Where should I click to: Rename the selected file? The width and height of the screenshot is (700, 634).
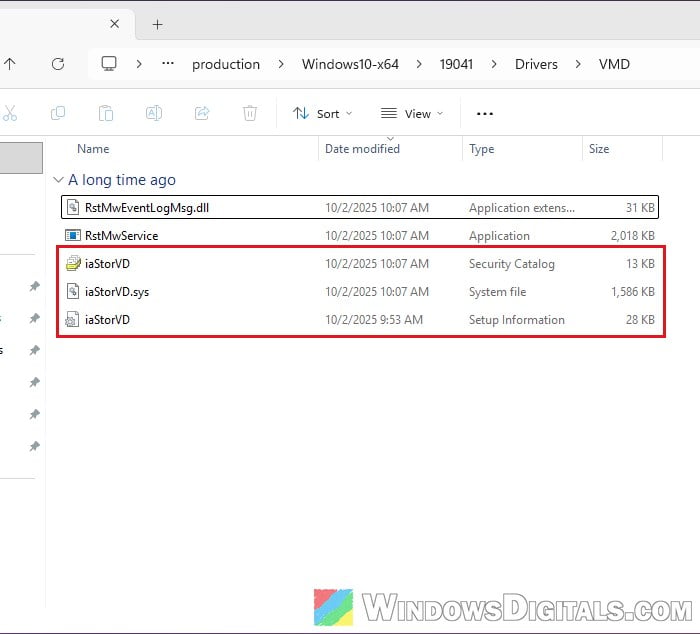coord(154,113)
